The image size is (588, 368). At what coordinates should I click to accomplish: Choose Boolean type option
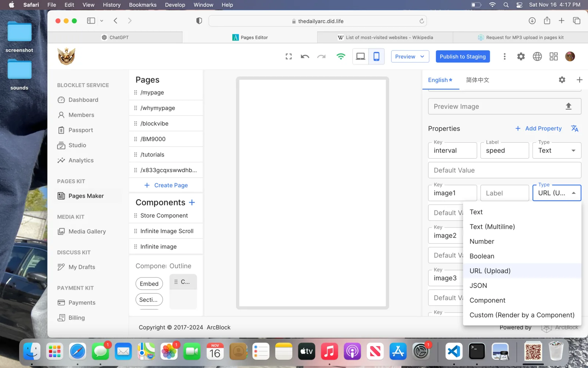click(522, 256)
